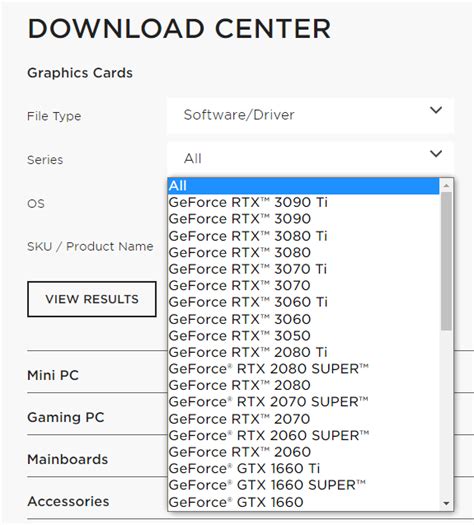
Task: Pick plain GeForce GTX 1660 entry
Action: [304, 502]
